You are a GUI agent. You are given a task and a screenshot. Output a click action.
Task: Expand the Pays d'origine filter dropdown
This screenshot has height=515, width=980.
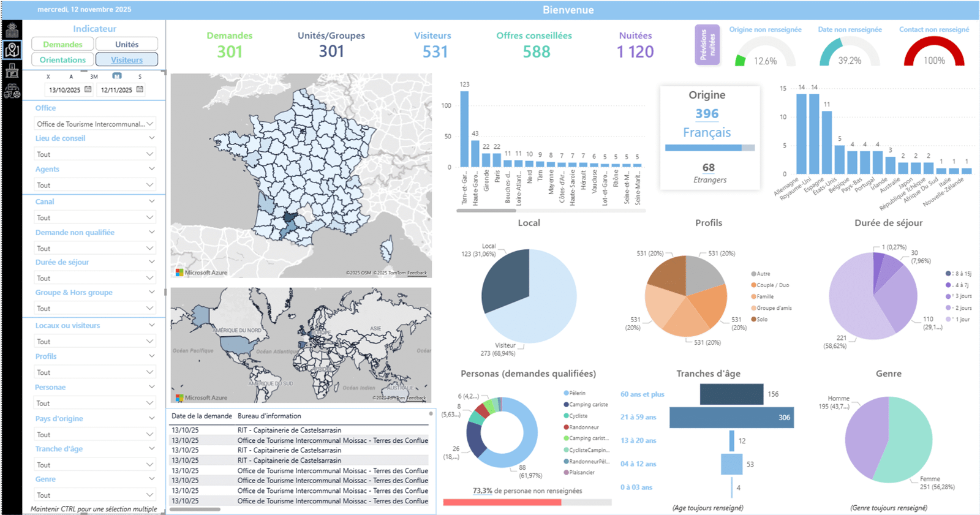click(x=95, y=434)
